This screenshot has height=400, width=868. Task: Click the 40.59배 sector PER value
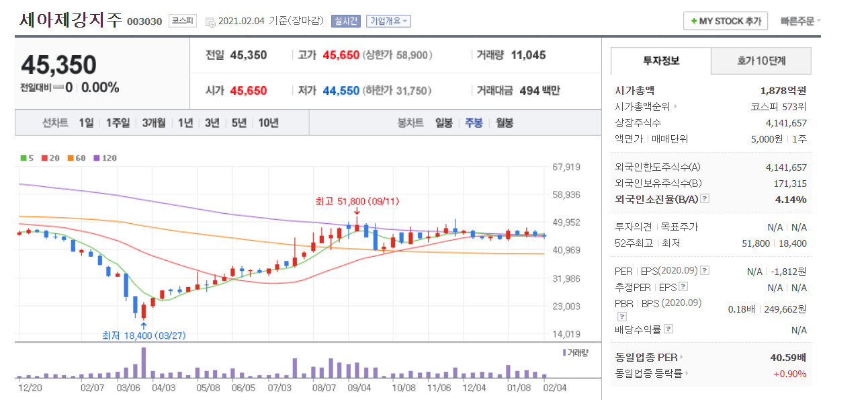pyautogui.click(x=789, y=358)
